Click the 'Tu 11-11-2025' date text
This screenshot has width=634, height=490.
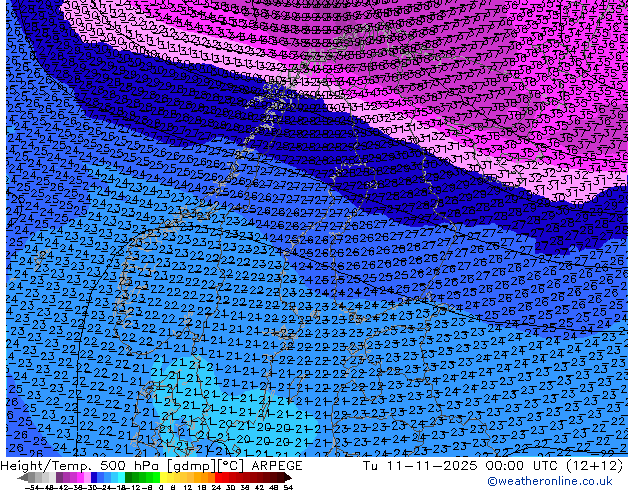[420, 466]
